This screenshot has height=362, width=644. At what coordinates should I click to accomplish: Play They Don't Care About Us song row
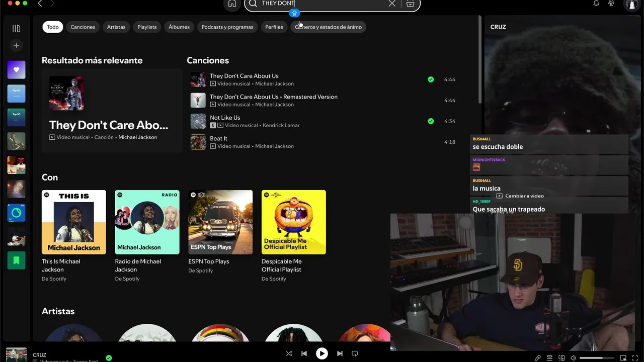323,79
